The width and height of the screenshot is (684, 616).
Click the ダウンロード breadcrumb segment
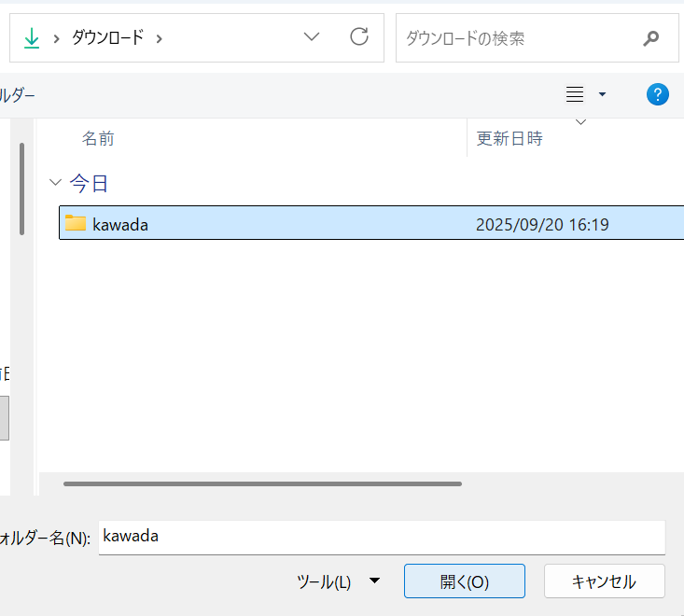pos(107,38)
